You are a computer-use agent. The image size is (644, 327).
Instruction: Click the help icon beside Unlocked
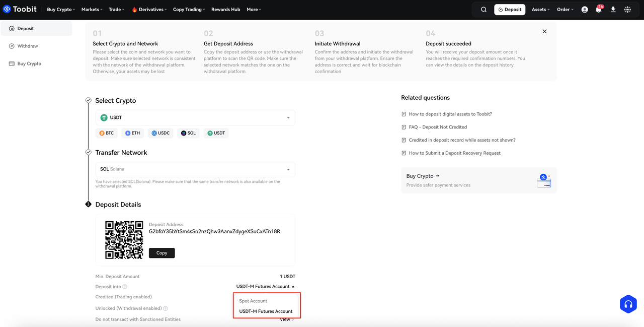tap(166, 308)
